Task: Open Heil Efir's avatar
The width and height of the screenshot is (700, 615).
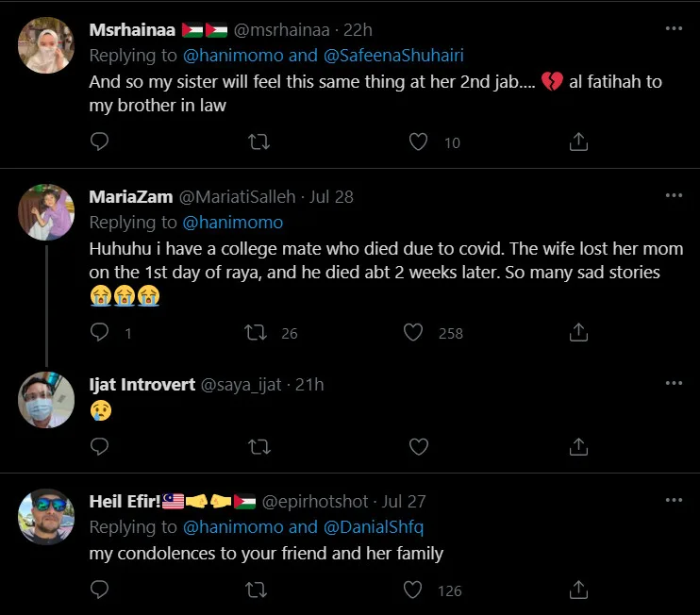Action: [46, 516]
